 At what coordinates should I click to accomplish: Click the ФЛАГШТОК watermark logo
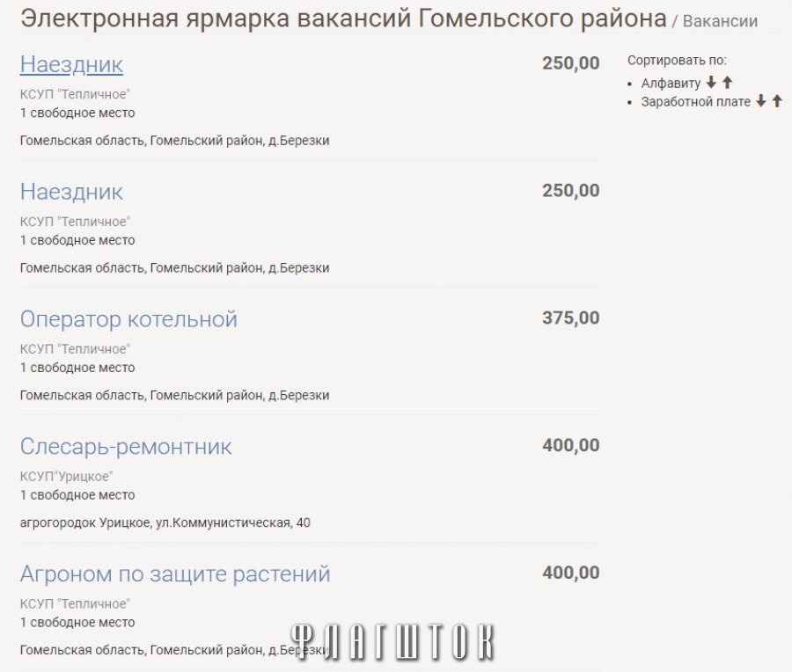(x=392, y=642)
